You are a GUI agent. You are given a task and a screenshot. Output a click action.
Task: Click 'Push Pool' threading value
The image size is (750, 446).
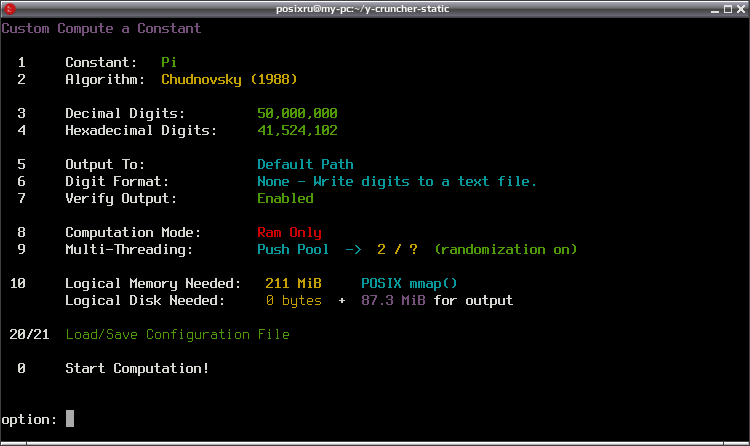[x=293, y=250]
